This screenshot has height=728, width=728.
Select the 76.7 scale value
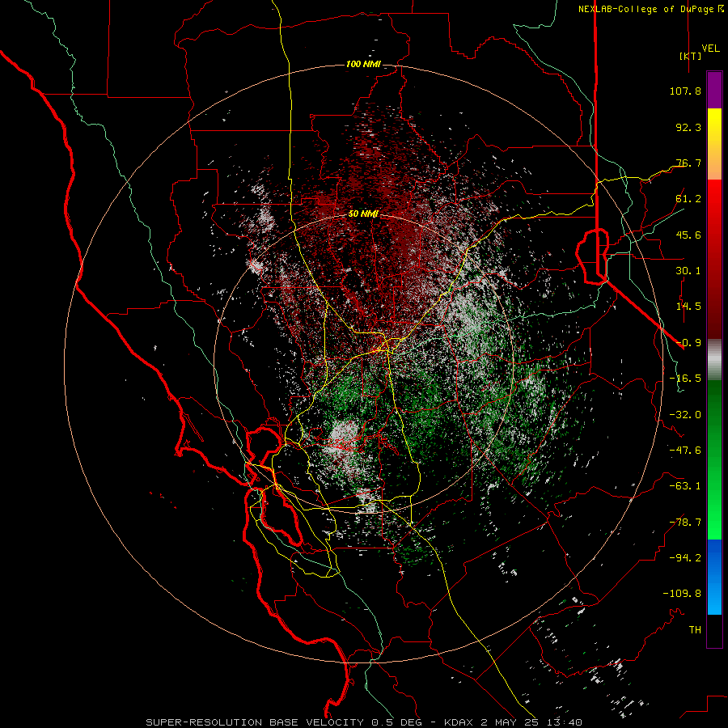[x=688, y=163]
